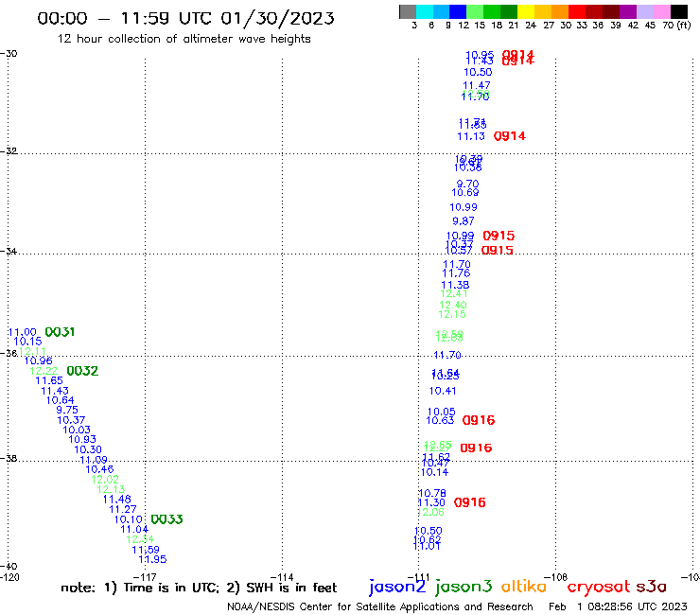Image resolution: width=700 pixels, height=615 pixels.
Task: Click the wave height value 11.00
Action: [x=23, y=332]
